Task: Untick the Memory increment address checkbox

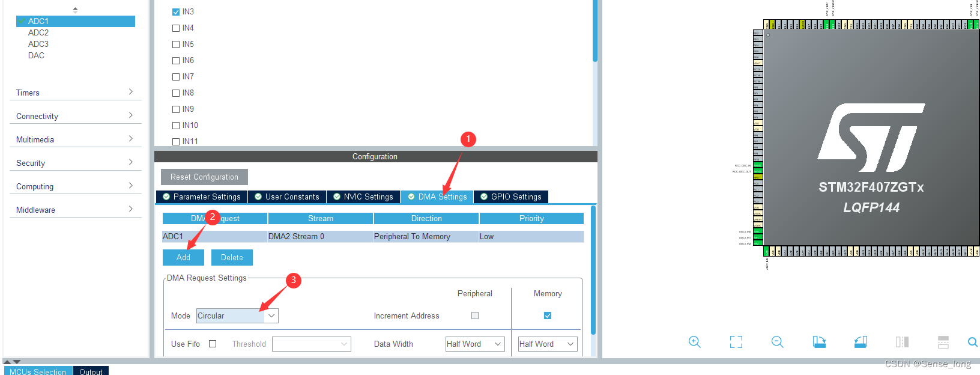Action: (x=548, y=316)
